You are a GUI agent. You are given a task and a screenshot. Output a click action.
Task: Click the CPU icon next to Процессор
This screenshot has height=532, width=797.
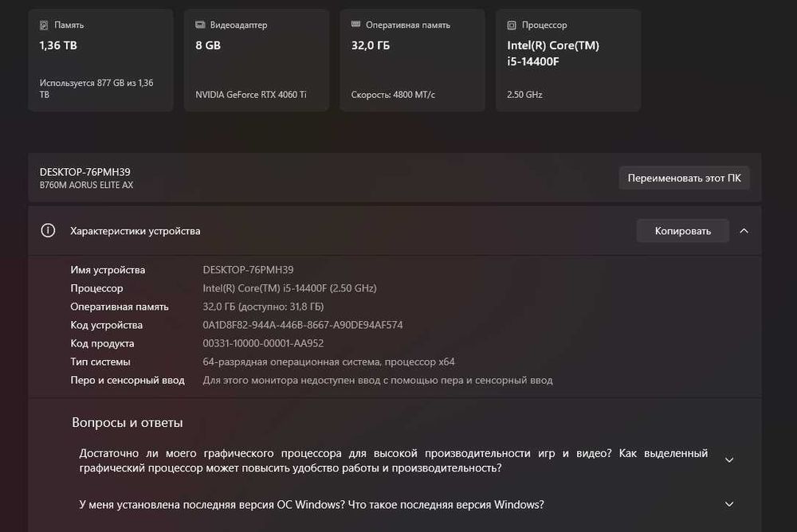pos(512,25)
